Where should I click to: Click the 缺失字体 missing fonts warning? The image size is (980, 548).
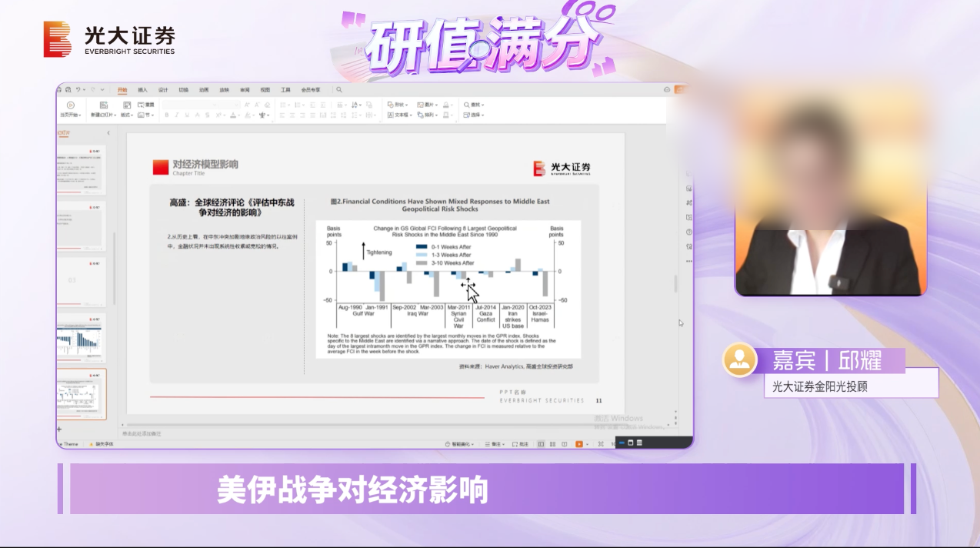click(x=100, y=444)
